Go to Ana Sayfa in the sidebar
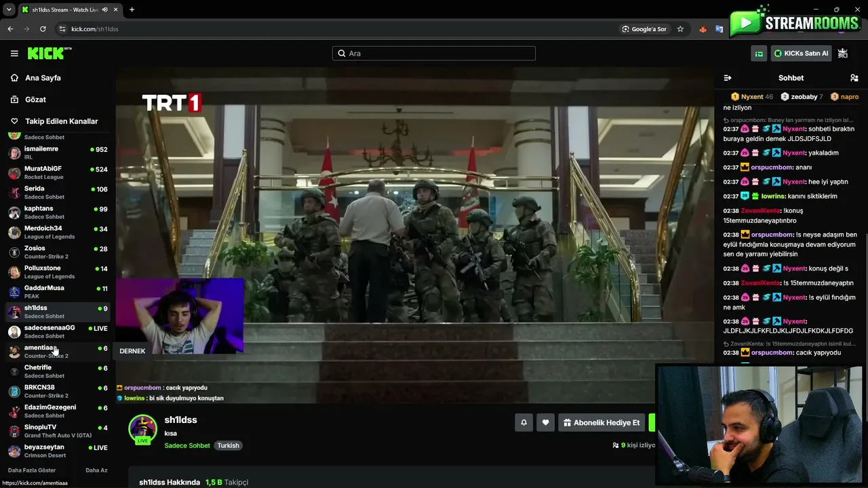 (x=43, y=78)
